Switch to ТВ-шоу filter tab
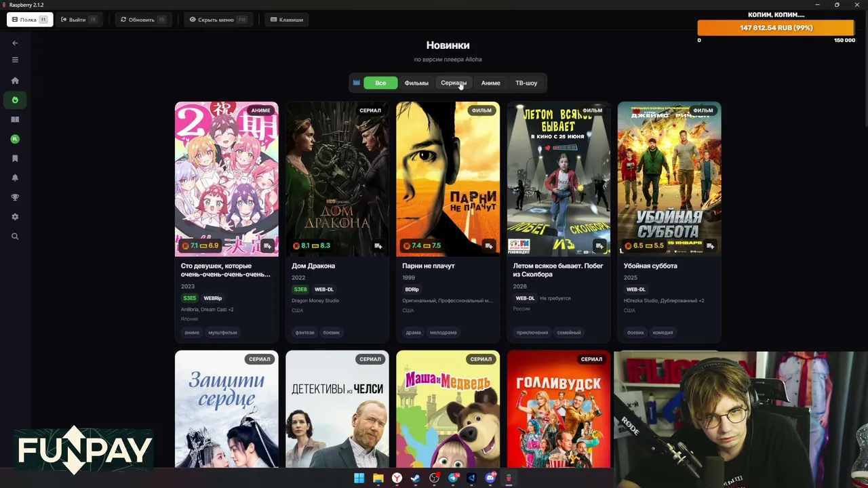 [526, 83]
